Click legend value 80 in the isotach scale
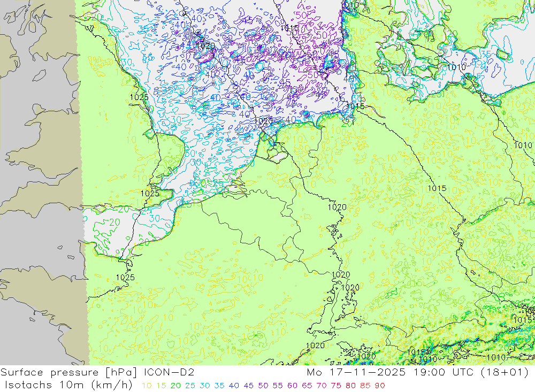535x392 pixels. click(350, 386)
